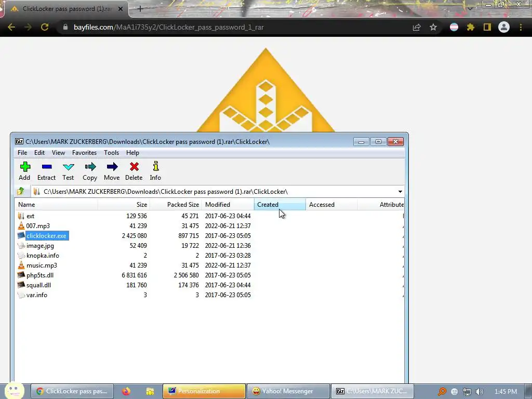Click the volume speaker tray icon
Viewport: 532px width, 399px height.
tap(479, 392)
